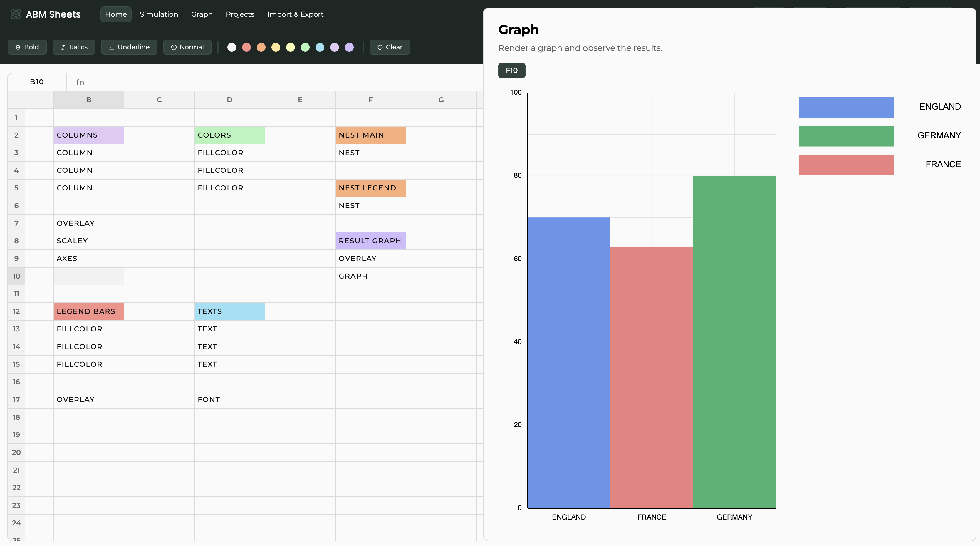
Task: Open the Graph menu
Action: pyautogui.click(x=202, y=14)
